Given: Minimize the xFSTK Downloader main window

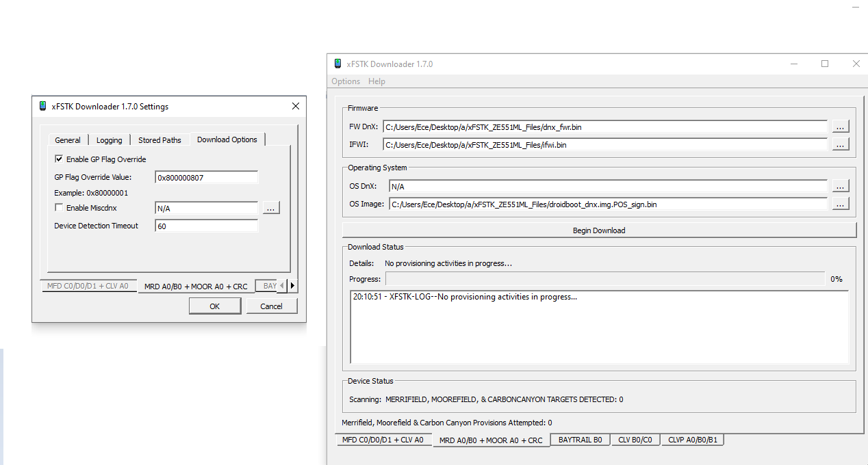Looking at the screenshot, I should coord(794,64).
